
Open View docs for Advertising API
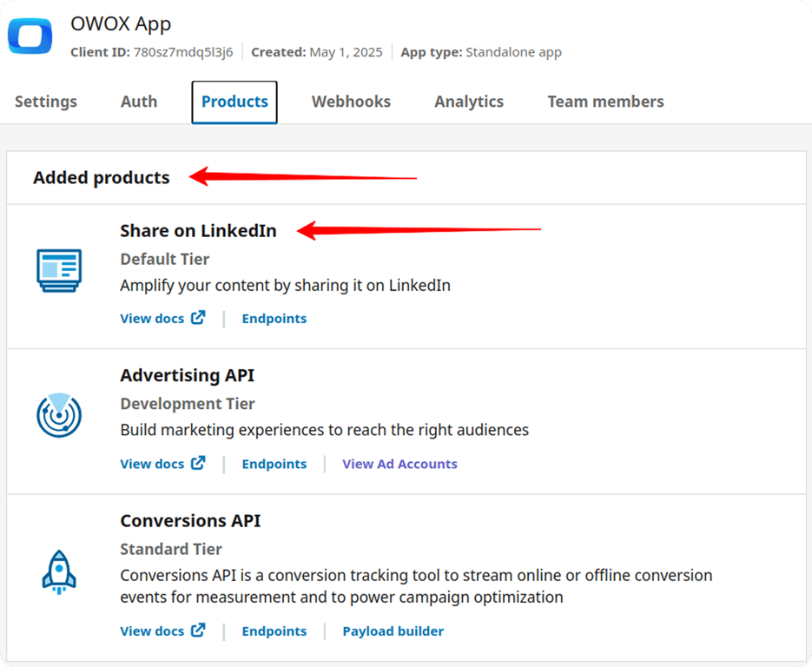click(162, 464)
